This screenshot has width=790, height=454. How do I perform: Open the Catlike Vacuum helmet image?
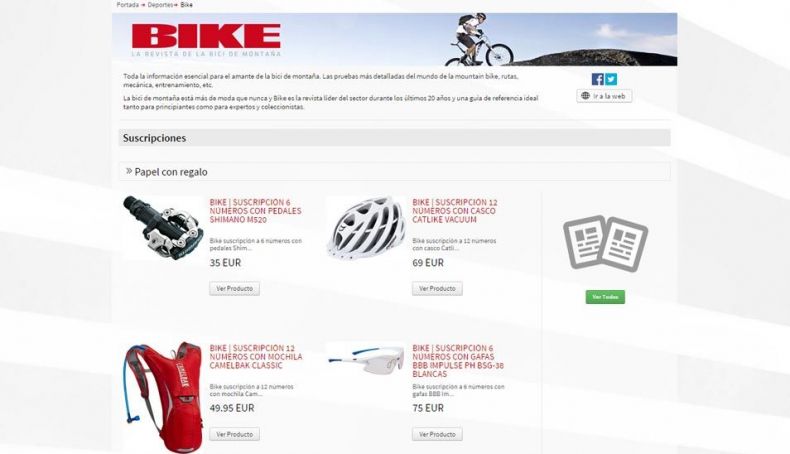point(366,228)
